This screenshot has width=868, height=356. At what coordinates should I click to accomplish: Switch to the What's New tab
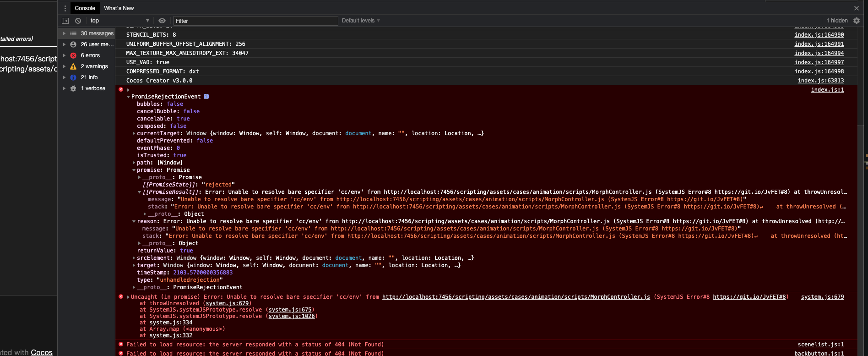(x=119, y=8)
